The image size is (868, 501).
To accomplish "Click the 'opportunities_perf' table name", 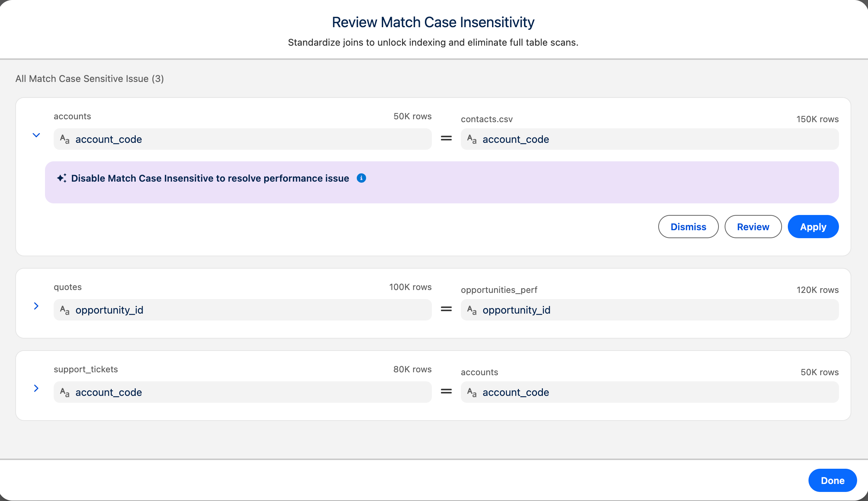I will (499, 290).
